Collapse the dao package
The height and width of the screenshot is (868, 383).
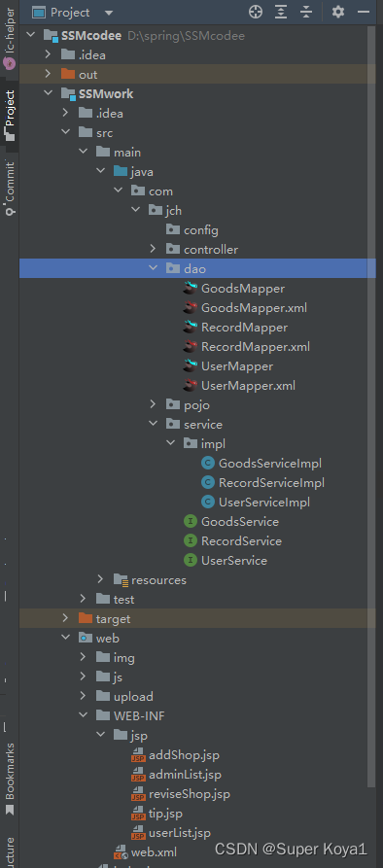(154, 268)
